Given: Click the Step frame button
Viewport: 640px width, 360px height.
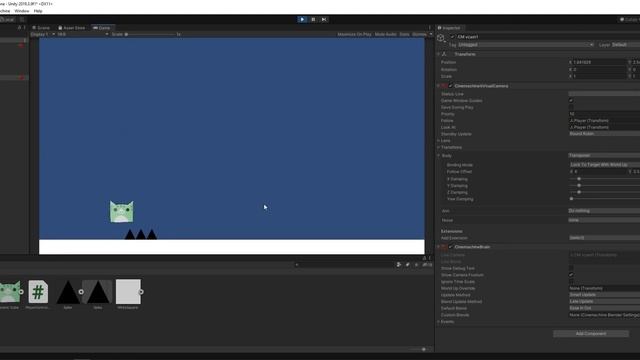Looking at the screenshot, I should click(x=324, y=19).
